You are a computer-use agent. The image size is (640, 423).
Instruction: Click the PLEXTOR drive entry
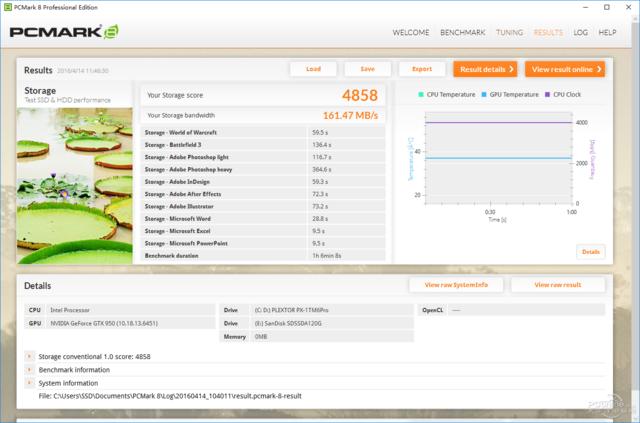point(332,310)
